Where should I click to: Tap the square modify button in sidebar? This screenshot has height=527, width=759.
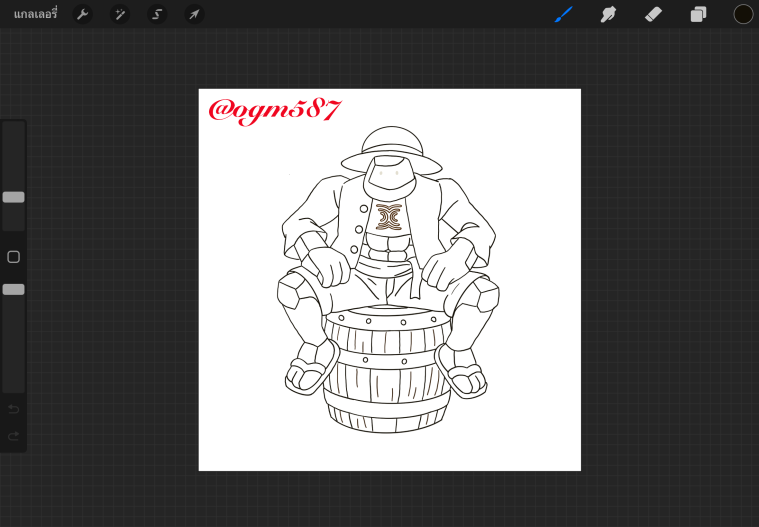click(14, 257)
